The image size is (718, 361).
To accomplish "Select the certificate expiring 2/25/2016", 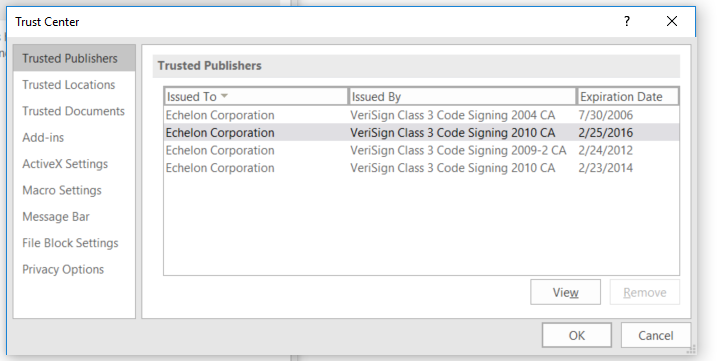I will 421,133.
